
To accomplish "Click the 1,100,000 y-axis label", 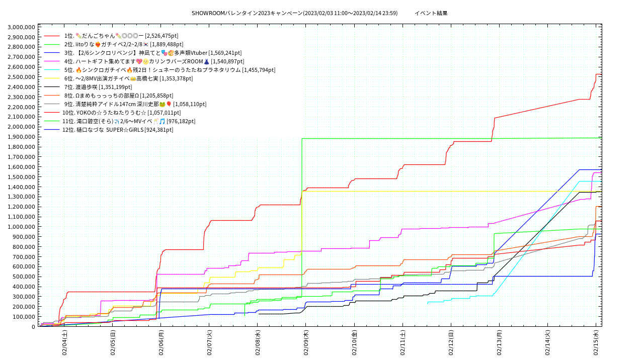I will pos(22,217).
